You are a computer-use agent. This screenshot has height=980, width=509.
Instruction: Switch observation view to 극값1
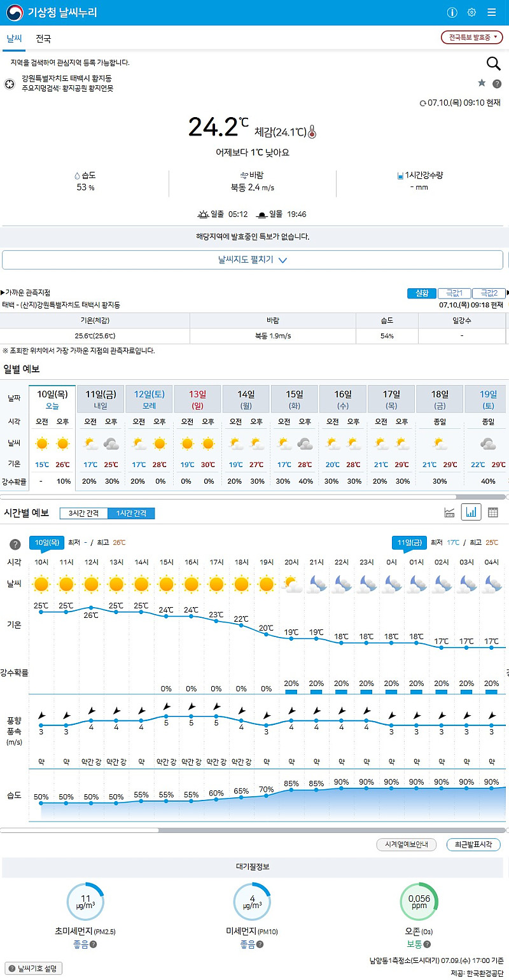pos(456,293)
